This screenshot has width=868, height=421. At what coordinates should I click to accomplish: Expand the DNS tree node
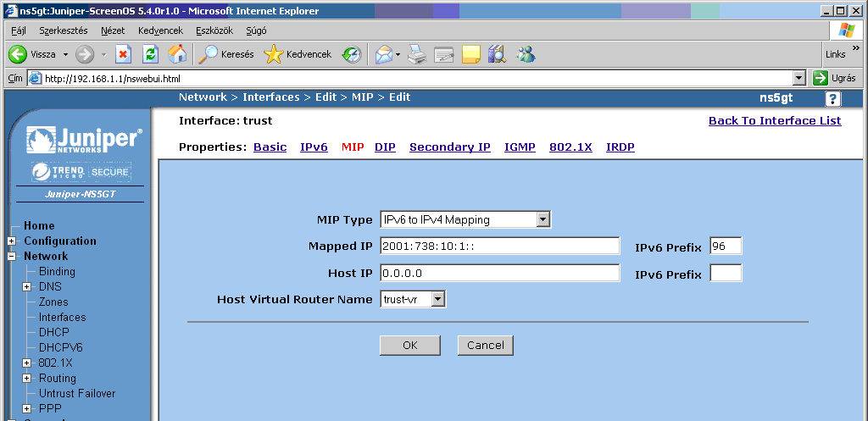(27, 287)
